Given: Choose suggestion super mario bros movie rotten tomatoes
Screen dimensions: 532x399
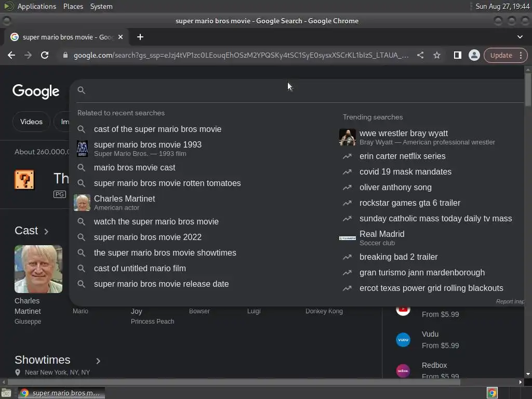Looking at the screenshot, I should (x=167, y=183).
